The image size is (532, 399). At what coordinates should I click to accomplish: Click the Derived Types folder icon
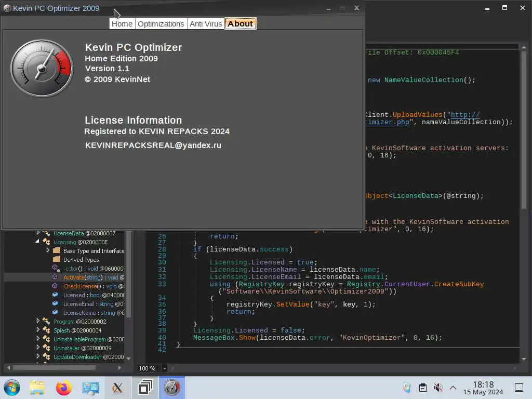[57, 259]
